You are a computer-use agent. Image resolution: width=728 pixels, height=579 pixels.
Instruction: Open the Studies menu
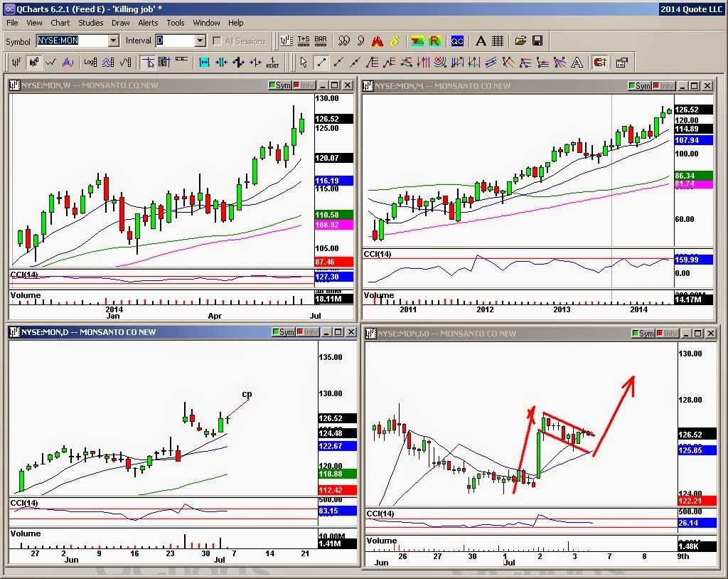tap(90, 23)
